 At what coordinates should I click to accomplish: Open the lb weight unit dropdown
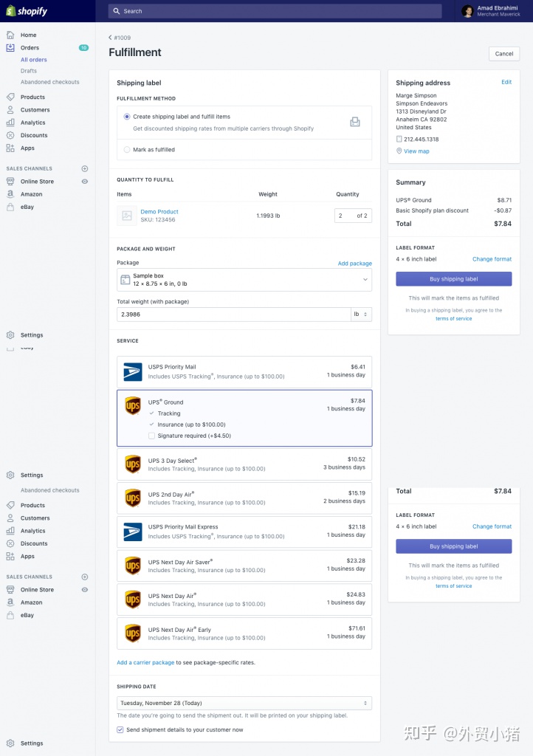click(x=361, y=314)
